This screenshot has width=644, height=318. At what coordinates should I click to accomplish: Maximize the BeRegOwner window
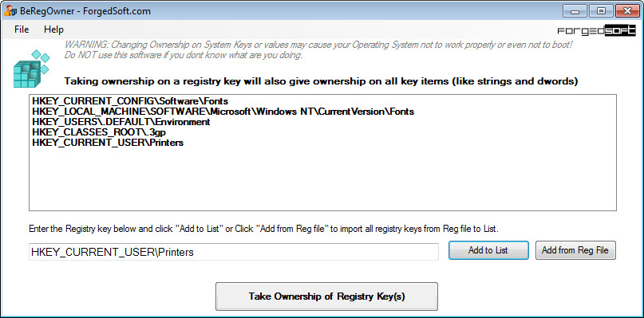(601, 11)
